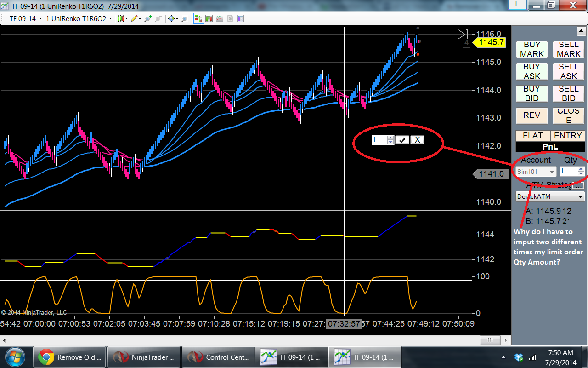
Task: Switch to the inactive TF 09-14 taskbar chart
Action: tap(293, 357)
